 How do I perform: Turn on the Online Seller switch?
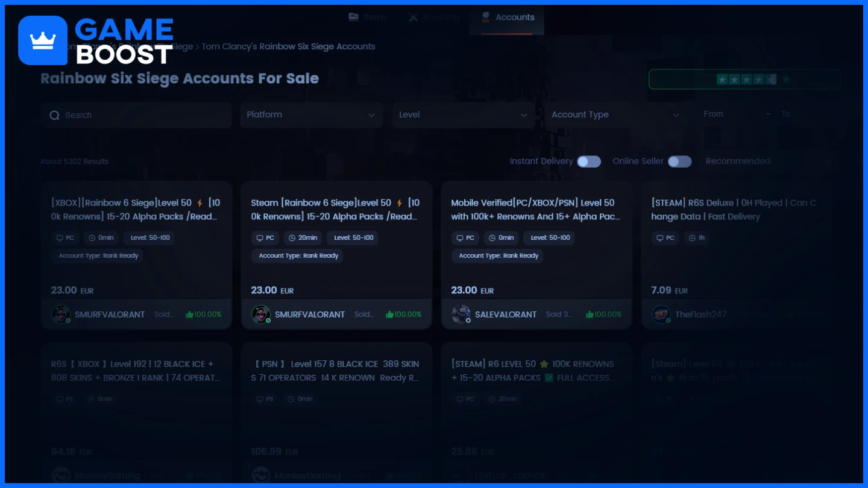(679, 161)
